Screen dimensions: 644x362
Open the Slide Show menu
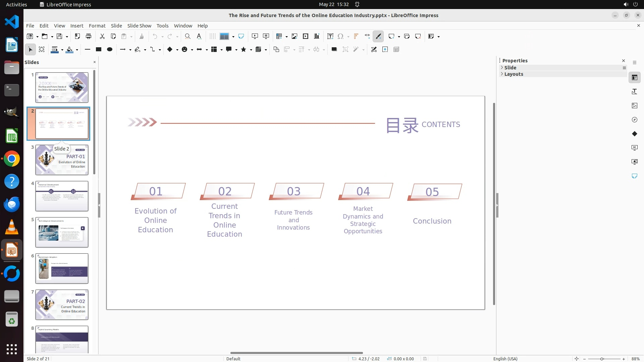click(139, 25)
